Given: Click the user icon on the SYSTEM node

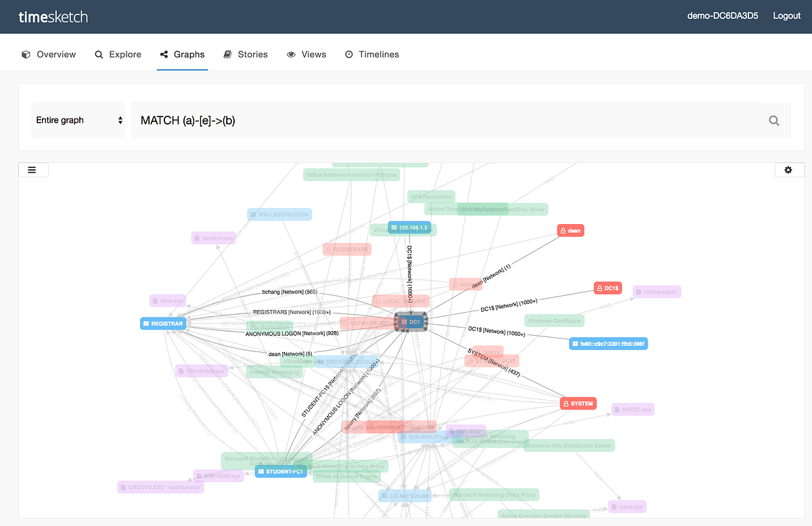Looking at the screenshot, I should coord(566,403).
